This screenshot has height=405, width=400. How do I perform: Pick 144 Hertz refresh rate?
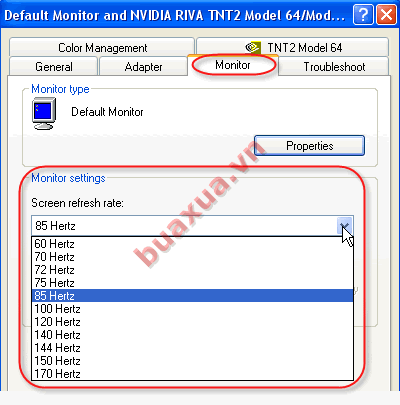pyautogui.click(x=192, y=348)
